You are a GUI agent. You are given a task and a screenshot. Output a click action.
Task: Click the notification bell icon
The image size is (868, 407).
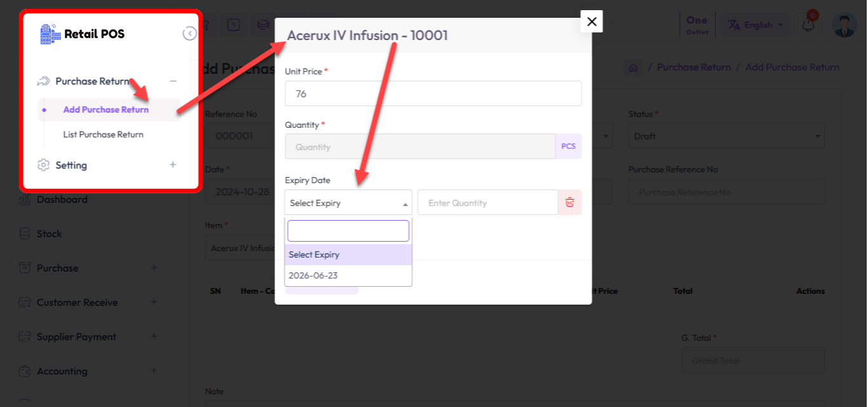tap(808, 25)
